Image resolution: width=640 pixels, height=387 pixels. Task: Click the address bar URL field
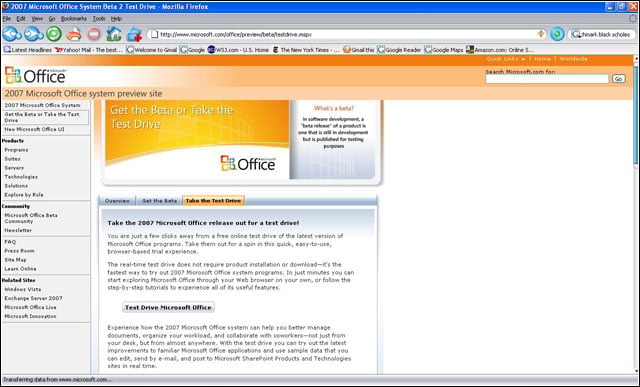click(347, 35)
